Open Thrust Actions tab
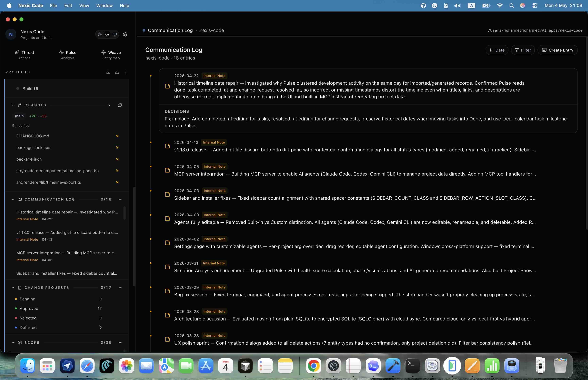 pos(24,55)
